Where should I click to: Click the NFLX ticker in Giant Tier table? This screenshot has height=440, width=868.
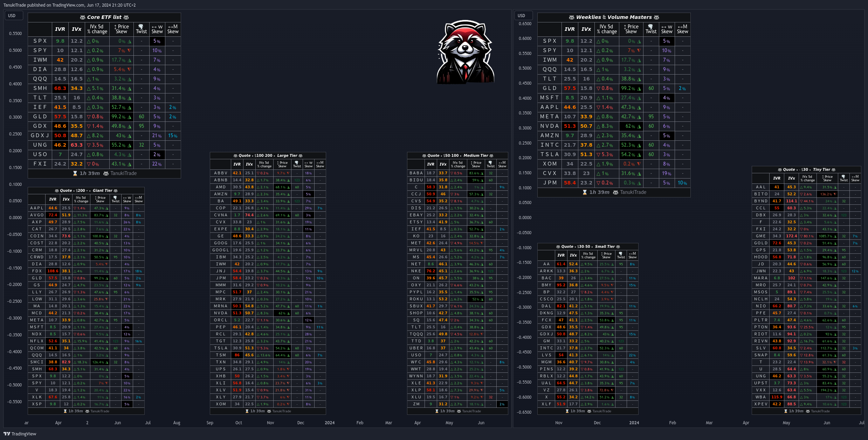tap(37, 341)
